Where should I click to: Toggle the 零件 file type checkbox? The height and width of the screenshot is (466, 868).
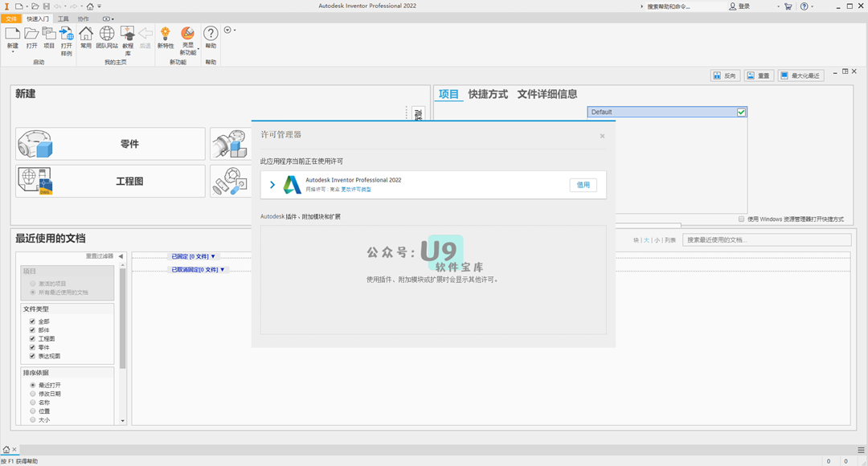click(x=32, y=347)
